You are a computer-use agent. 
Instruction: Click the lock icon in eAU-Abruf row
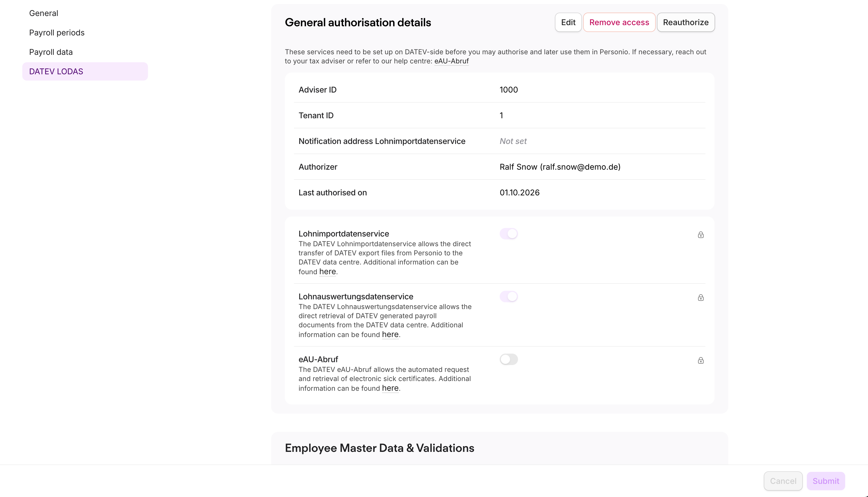pyautogui.click(x=700, y=360)
